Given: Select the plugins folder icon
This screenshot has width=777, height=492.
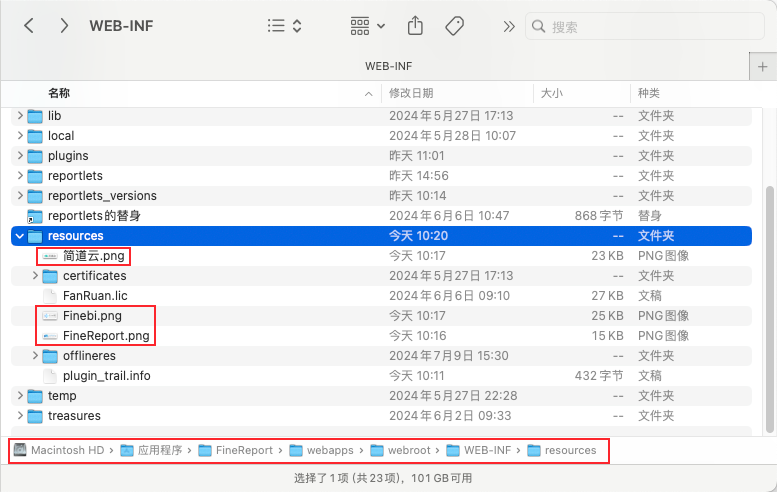Looking at the screenshot, I should [x=35, y=157].
